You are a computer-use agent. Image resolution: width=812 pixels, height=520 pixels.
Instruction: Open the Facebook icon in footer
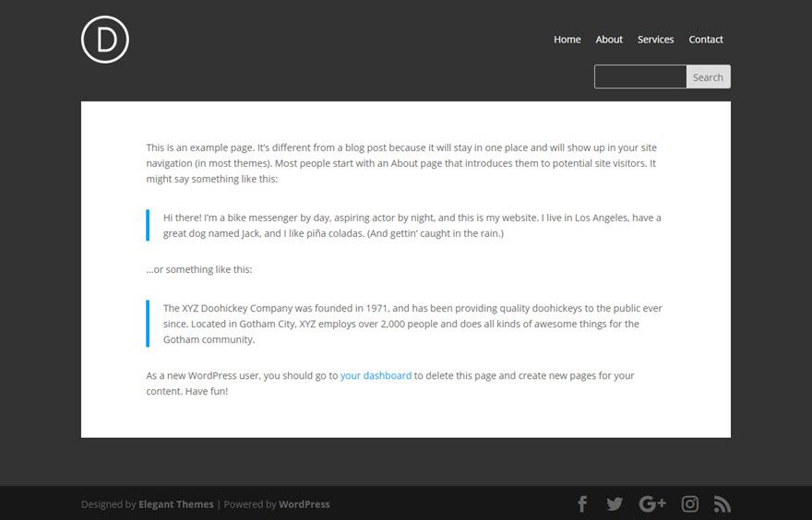[582, 504]
